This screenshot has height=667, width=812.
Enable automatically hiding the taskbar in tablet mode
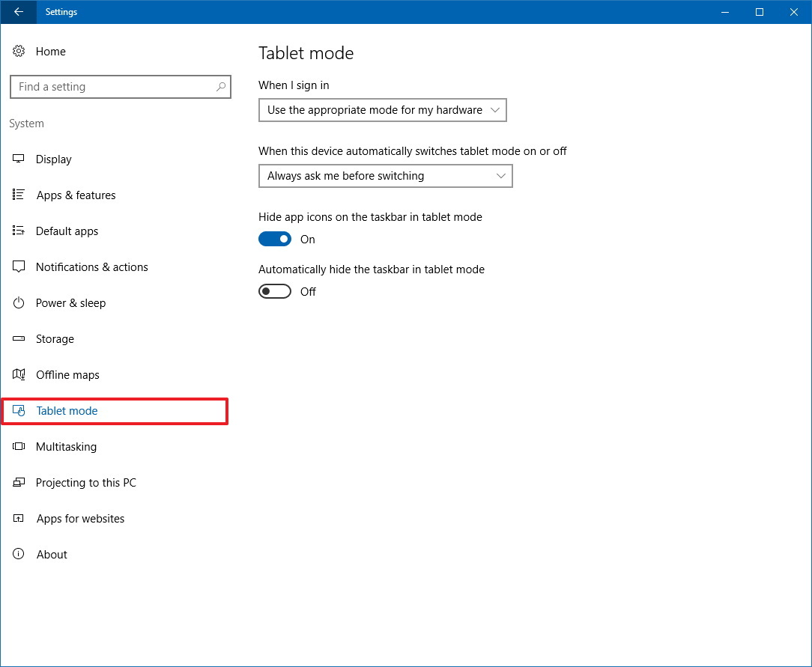pyautogui.click(x=275, y=291)
